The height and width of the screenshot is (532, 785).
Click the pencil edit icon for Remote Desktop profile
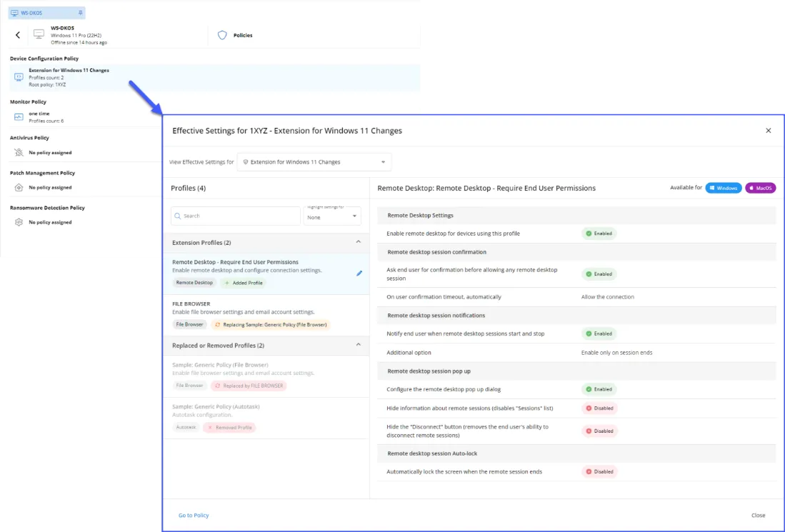coord(359,273)
